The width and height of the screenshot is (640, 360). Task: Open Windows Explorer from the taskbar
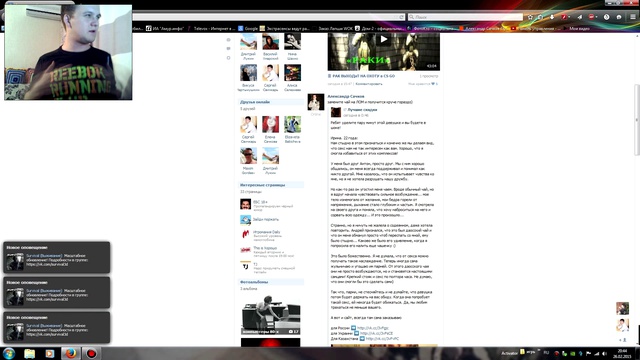(x=29, y=353)
